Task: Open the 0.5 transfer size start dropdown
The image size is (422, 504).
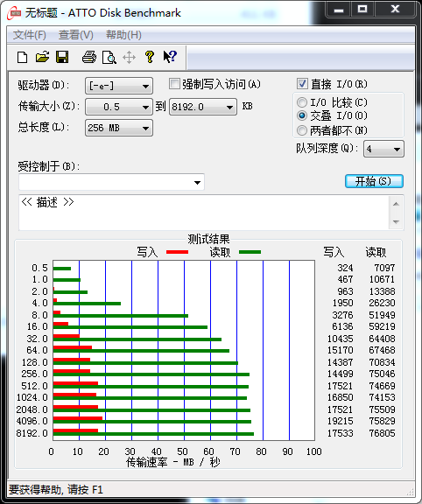Action: click(119, 107)
